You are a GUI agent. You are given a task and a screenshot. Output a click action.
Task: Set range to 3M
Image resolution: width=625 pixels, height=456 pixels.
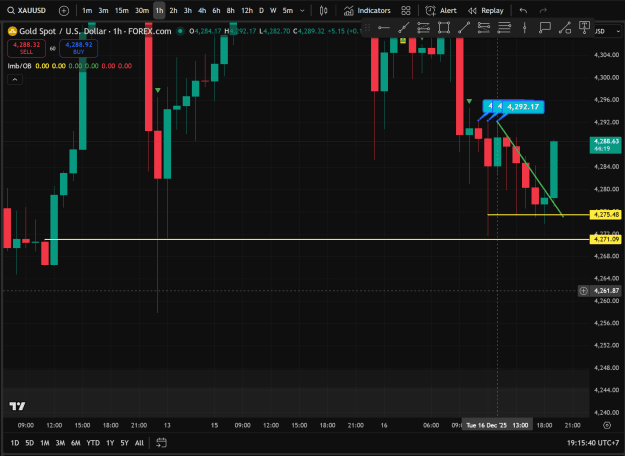(x=60, y=443)
